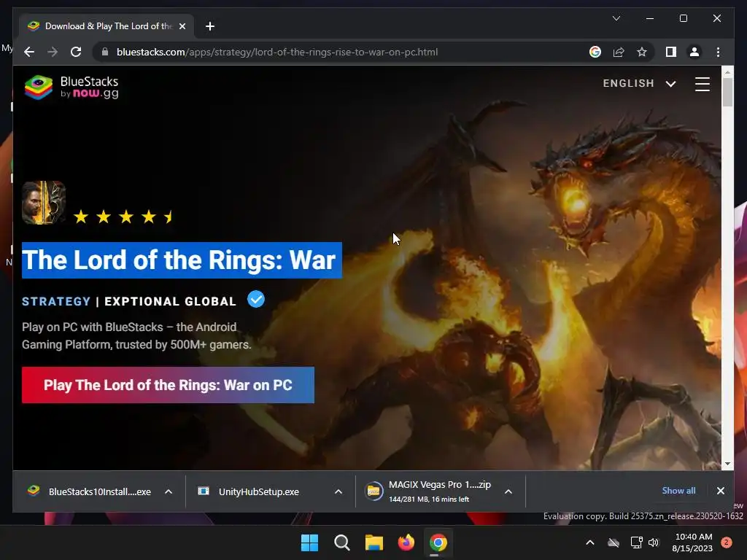Click the page vertical scrollbar thumb

click(727, 91)
